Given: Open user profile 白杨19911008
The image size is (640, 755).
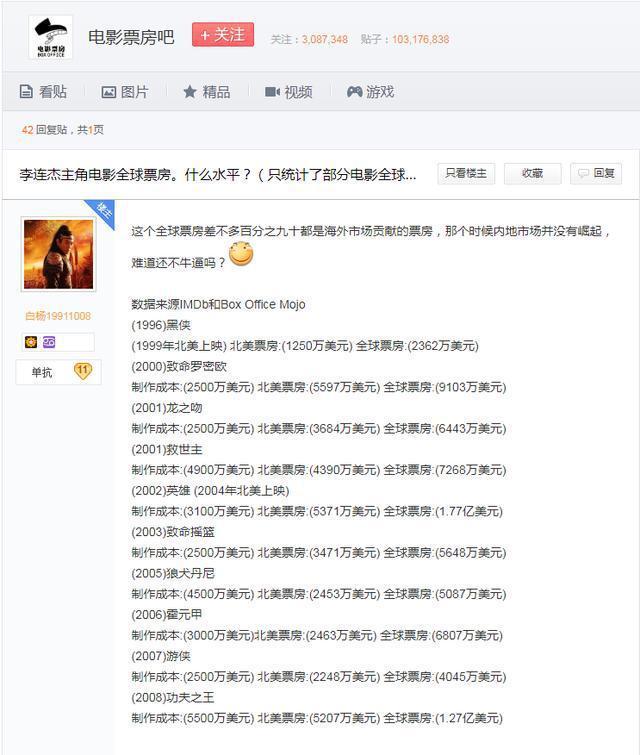Looking at the screenshot, I should click(58, 316).
